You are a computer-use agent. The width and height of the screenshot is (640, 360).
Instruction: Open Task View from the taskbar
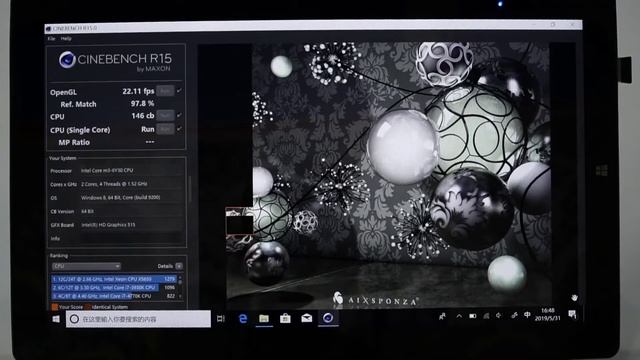221,319
